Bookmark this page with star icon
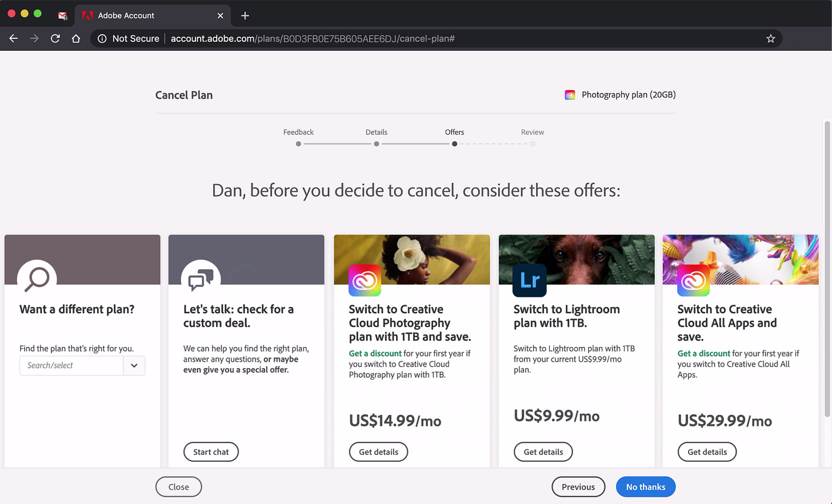832x504 pixels. tap(770, 38)
